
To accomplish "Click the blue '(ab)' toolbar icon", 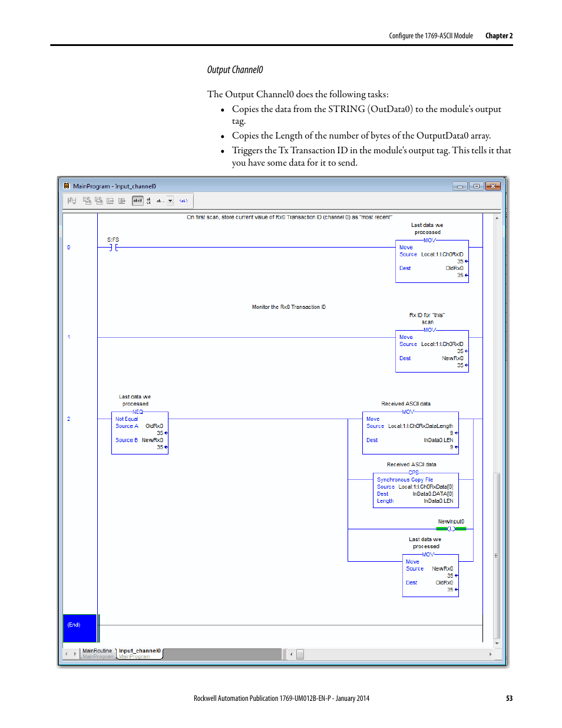I will (183, 200).
